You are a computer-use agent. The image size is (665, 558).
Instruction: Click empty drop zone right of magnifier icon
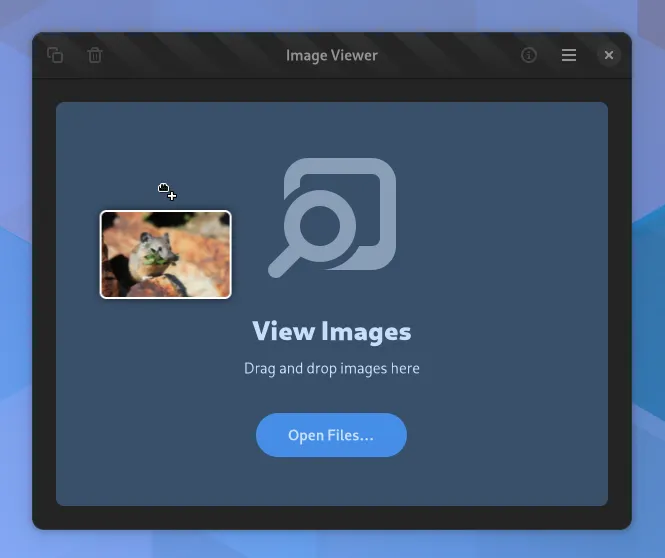coord(500,220)
